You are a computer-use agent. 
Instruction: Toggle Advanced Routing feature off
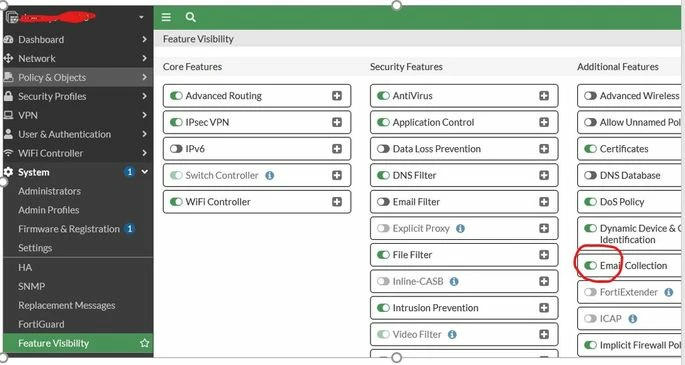pos(176,96)
